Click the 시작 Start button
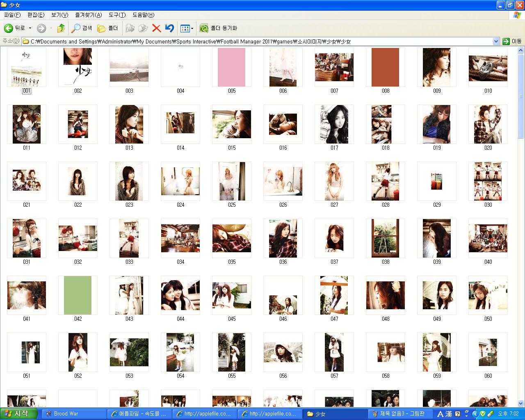 click(16, 413)
